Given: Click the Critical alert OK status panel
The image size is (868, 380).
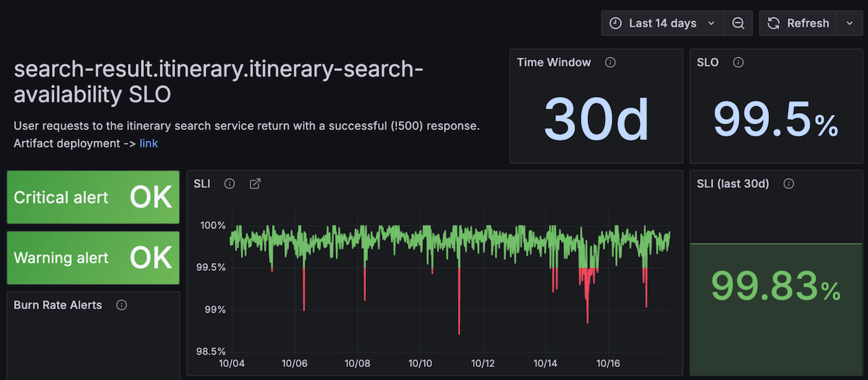Looking at the screenshot, I should [x=93, y=197].
